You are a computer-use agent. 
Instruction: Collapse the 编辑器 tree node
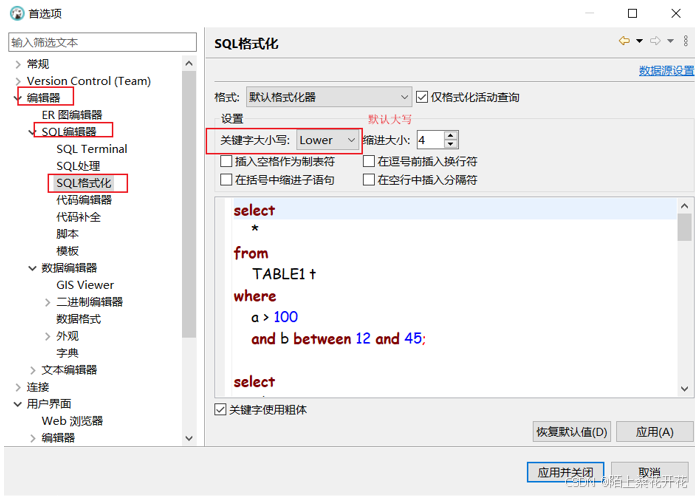pos(18,98)
